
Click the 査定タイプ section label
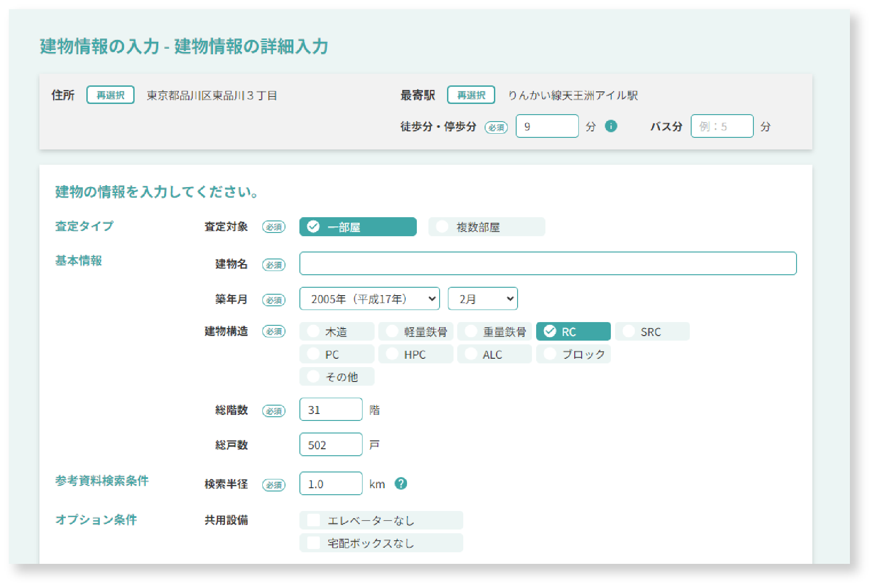click(x=84, y=226)
